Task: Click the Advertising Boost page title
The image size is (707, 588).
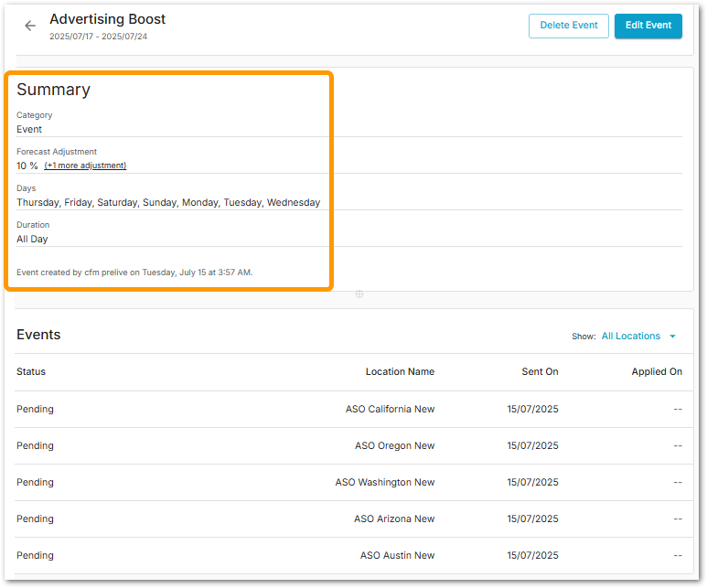Action: (108, 19)
